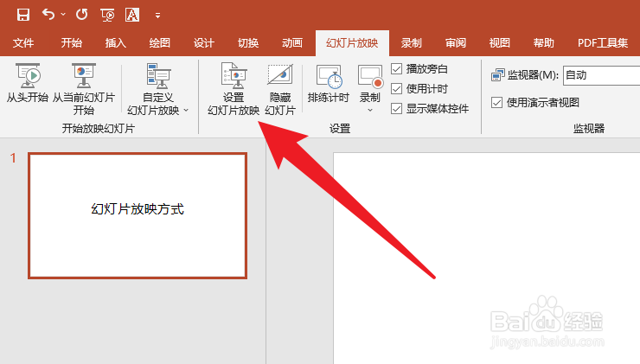640x364 pixels.
Task: Toggle the 播放旁白 checkbox
Action: tap(396, 69)
